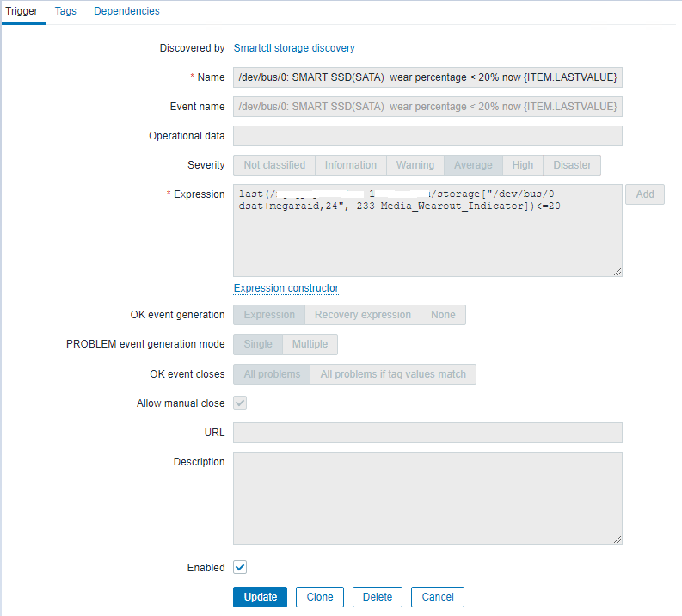Viewport: 682px width, 616px height.
Task: Click the Clone button
Action: click(x=320, y=597)
